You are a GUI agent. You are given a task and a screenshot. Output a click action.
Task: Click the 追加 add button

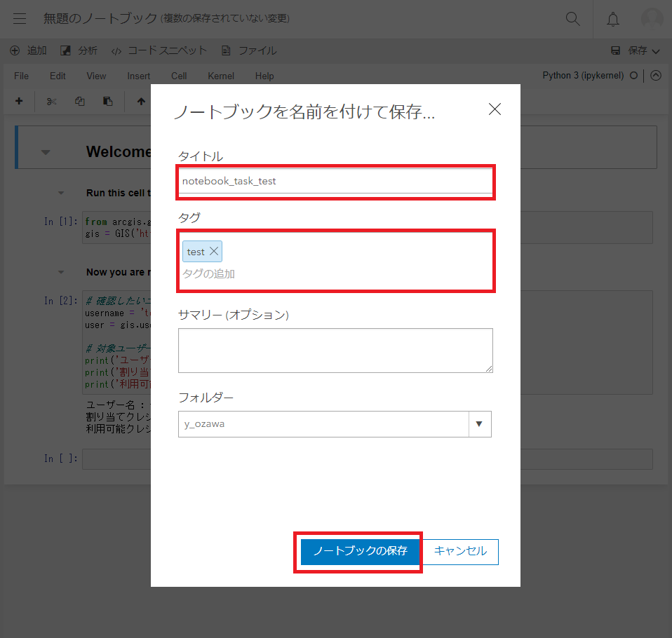[x=28, y=50]
